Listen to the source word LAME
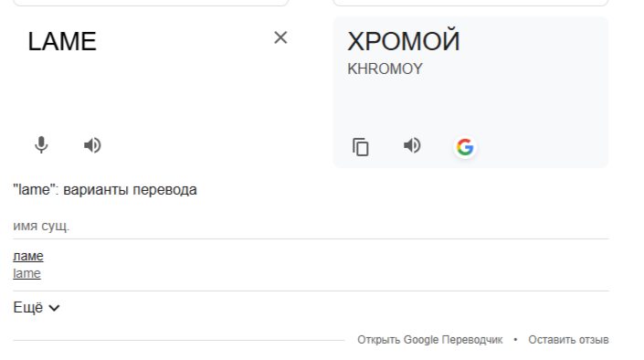Screen dimensions: 644x360 92,145
